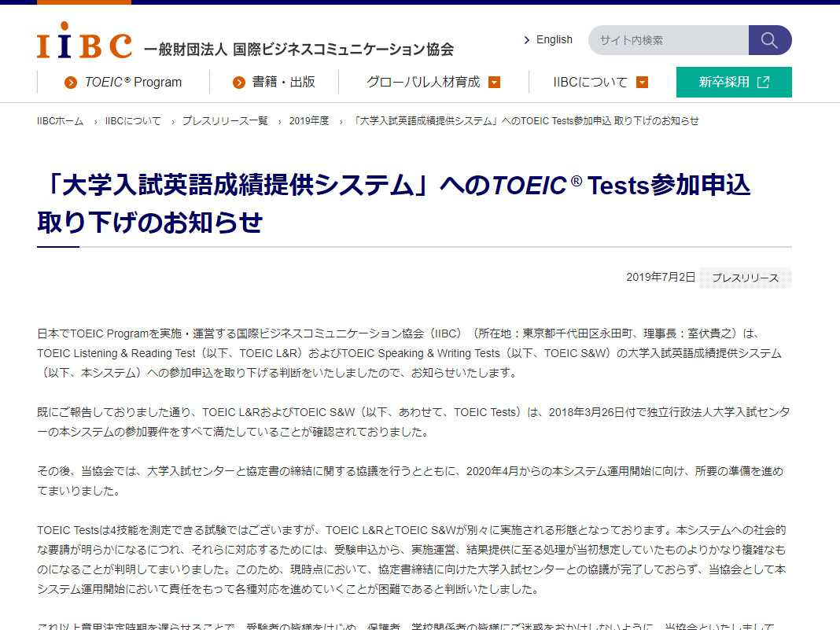Open the グローバル人材育成 dropdown arrow
The width and height of the screenshot is (840, 630).
point(495,82)
